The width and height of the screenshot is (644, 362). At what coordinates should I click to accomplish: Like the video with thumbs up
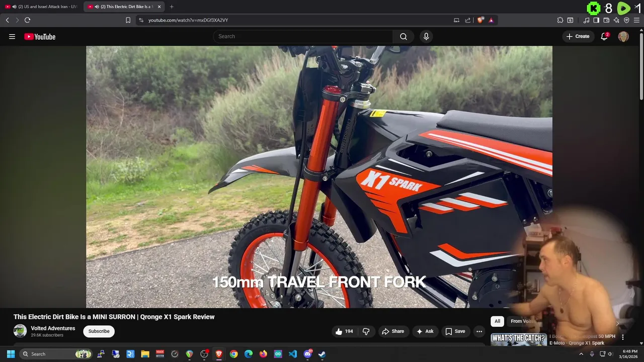click(344, 331)
